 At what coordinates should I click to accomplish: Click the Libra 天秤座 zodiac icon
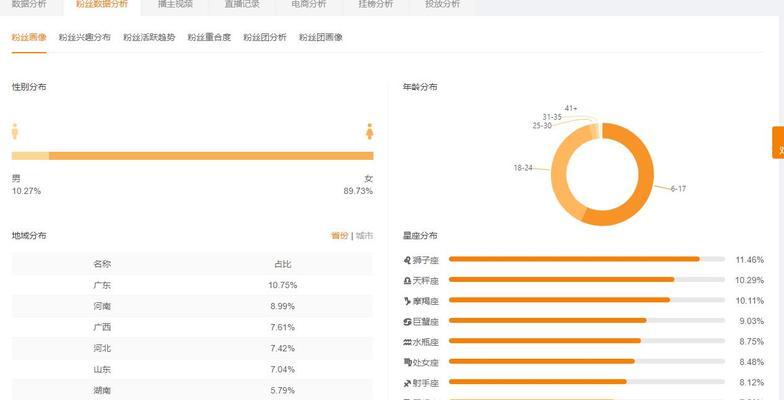[407, 281]
